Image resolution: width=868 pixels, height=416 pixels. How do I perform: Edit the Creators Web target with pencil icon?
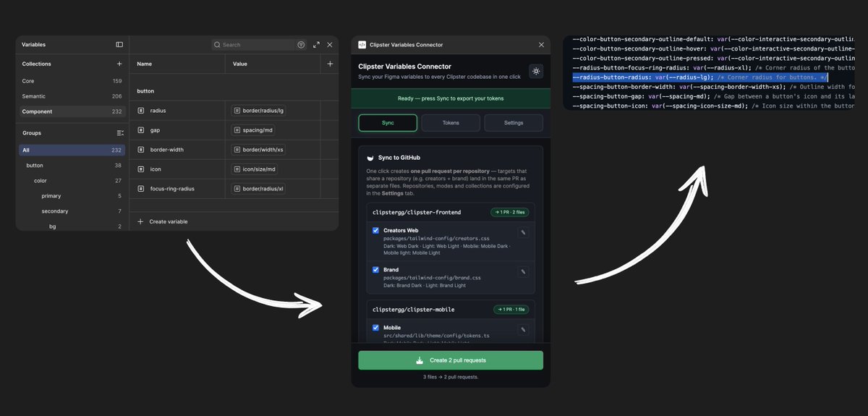point(523,233)
